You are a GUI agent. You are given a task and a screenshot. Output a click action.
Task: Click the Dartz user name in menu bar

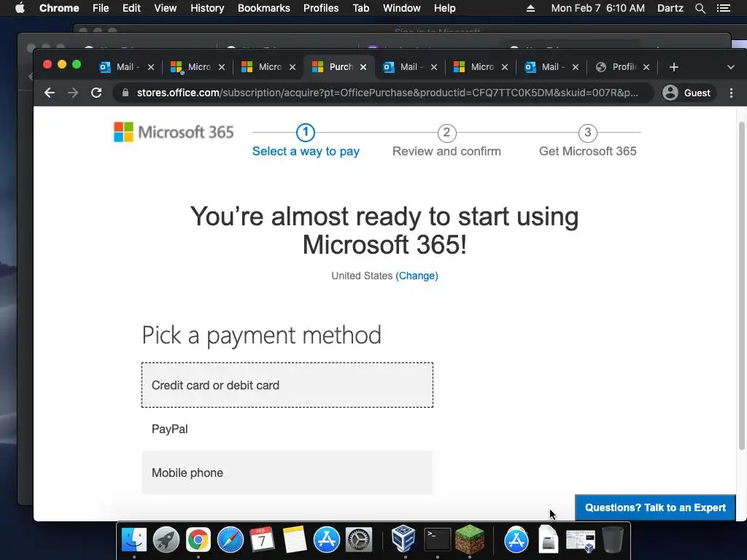tap(670, 8)
